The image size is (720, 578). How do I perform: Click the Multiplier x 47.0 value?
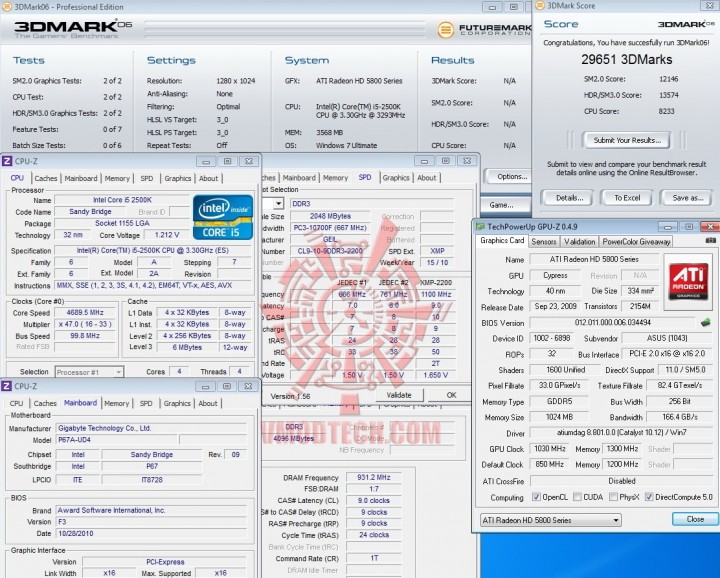(x=85, y=324)
